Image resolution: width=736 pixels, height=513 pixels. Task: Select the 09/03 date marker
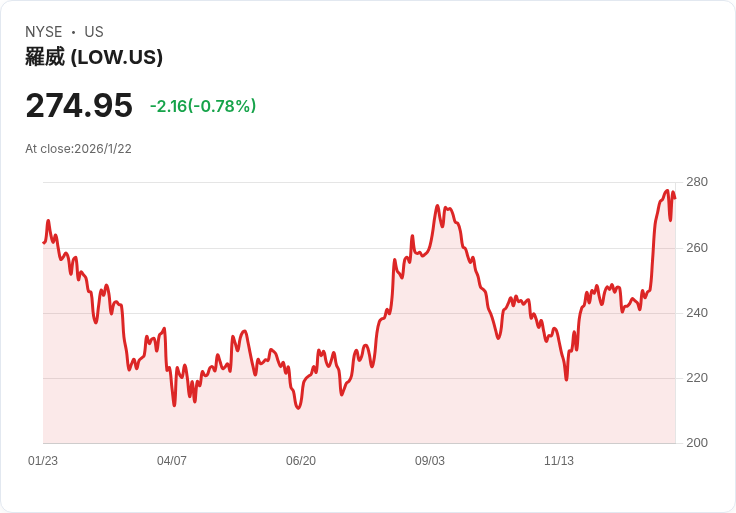429,461
